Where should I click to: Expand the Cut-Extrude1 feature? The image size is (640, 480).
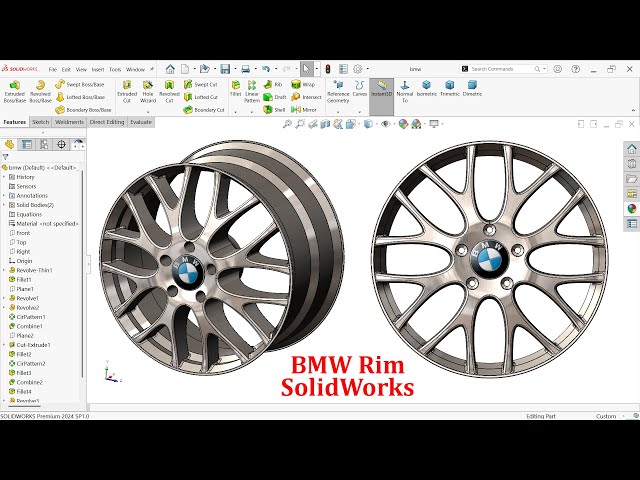point(4,345)
